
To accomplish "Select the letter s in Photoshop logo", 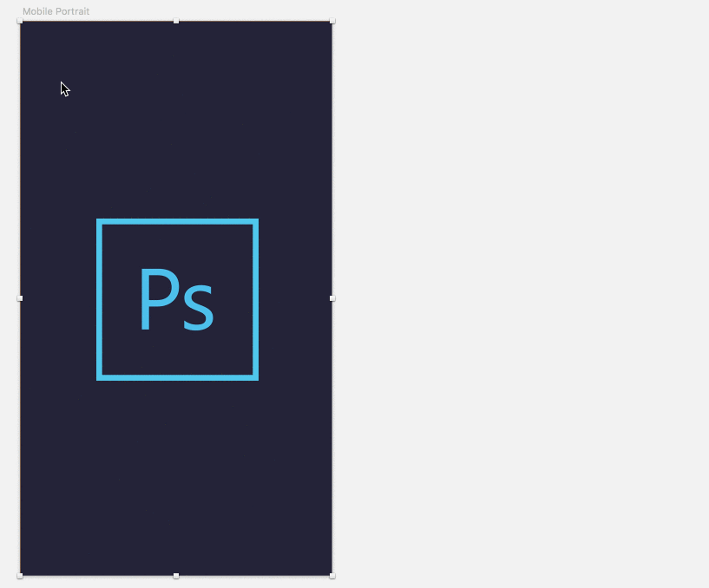I will coord(198,307).
